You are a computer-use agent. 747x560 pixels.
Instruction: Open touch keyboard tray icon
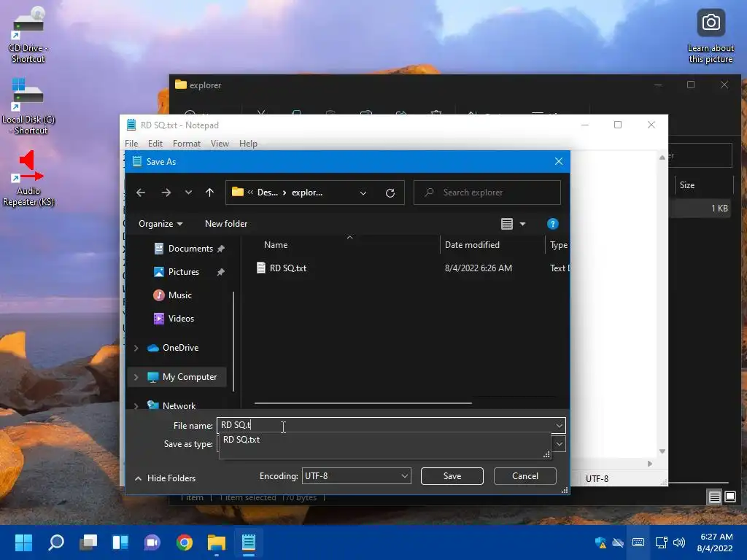tap(638, 542)
